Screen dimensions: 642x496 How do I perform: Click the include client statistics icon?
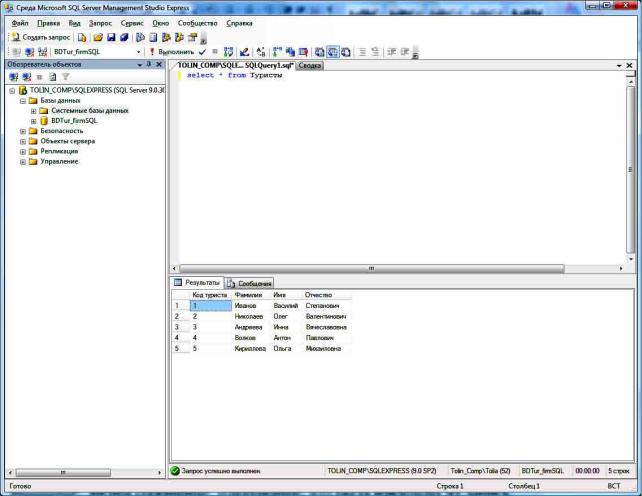(290, 52)
